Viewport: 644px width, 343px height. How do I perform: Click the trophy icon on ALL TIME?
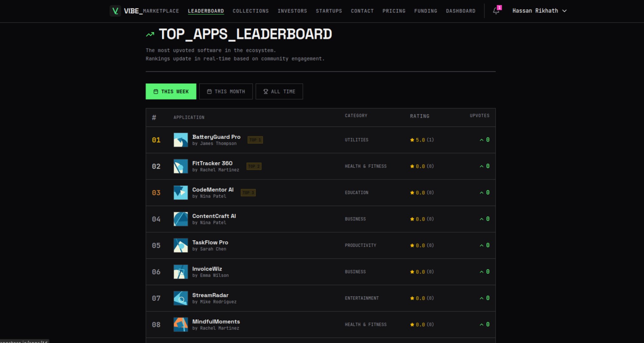click(265, 91)
